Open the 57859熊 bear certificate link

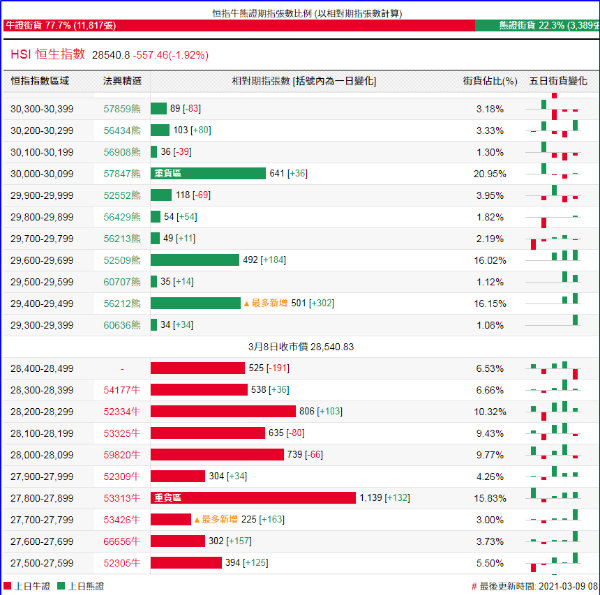(122, 109)
